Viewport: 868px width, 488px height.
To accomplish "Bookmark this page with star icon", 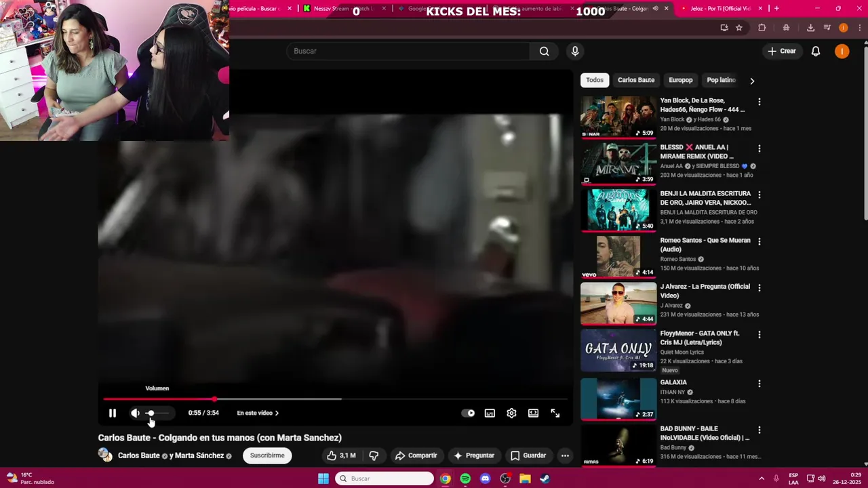I will point(739,28).
